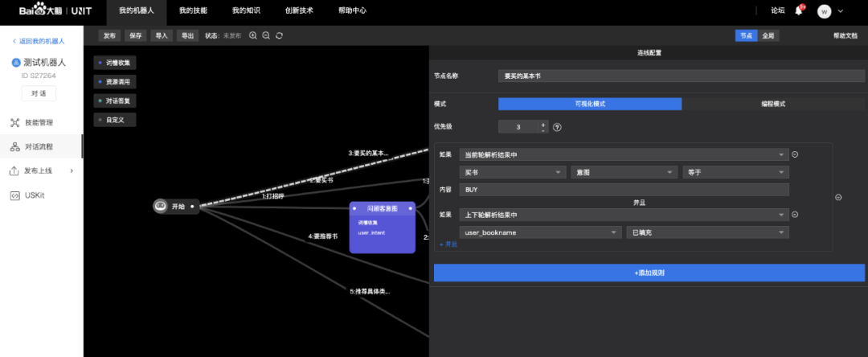The width and height of the screenshot is (868, 357).
Task: Click the 发布 button
Action: coord(109,35)
